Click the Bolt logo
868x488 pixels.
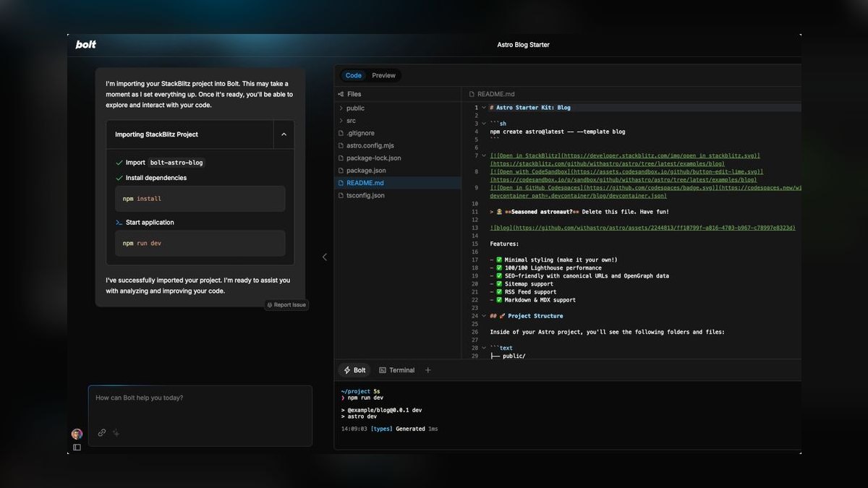click(x=85, y=45)
